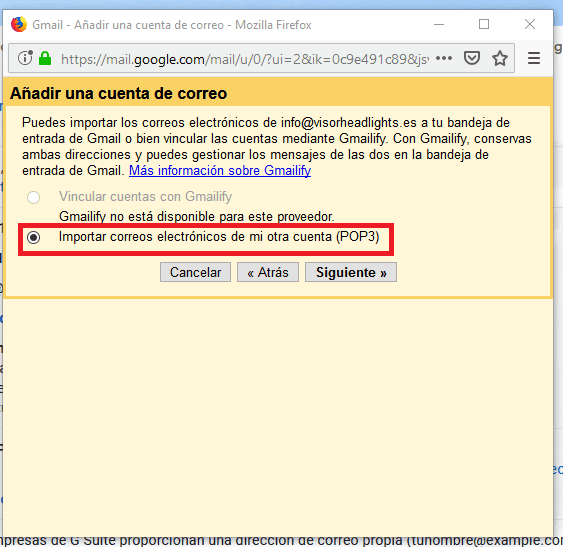The image size is (563, 547).
Task: Click the 'Añadir una cuenta de correo' heading
Action: (118, 93)
